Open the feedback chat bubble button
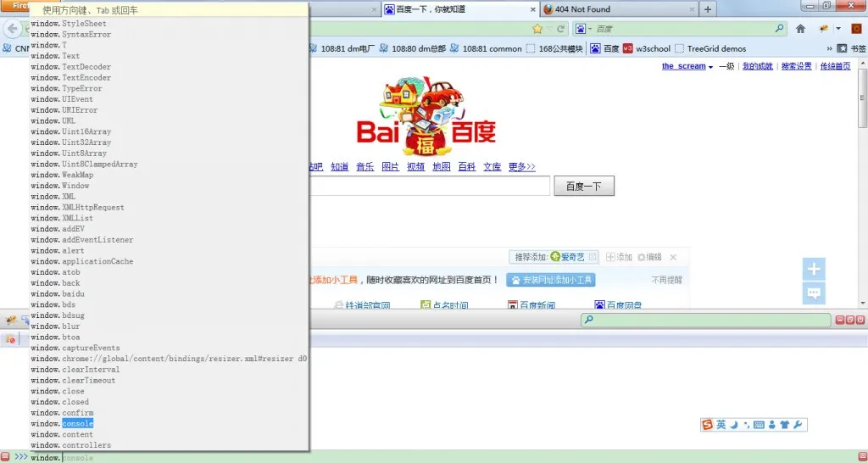 point(814,293)
